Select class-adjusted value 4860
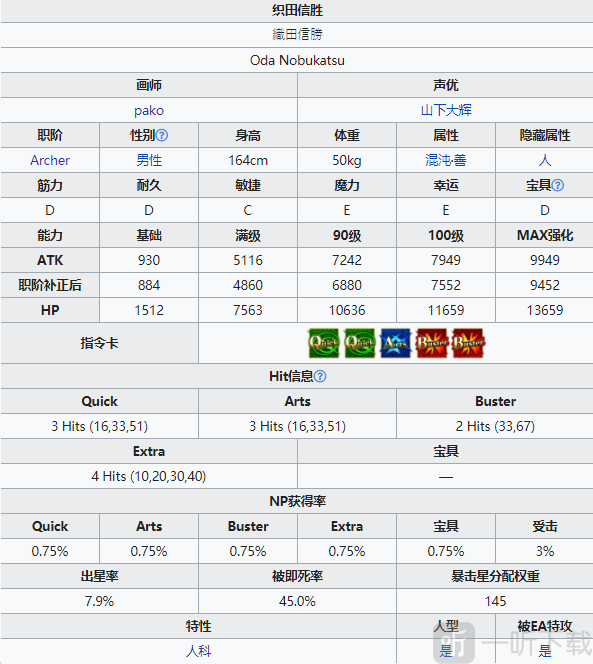593x664 pixels. click(x=248, y=285)
